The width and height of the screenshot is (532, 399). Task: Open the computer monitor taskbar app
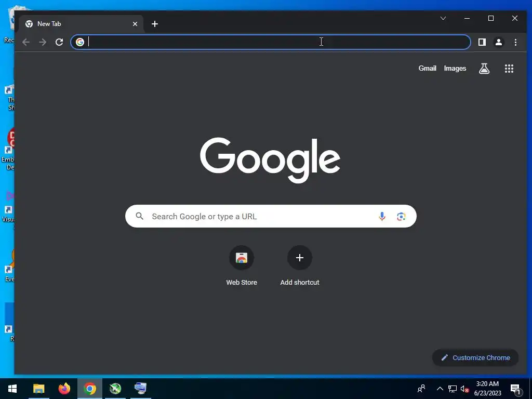[x=140, y=389]
